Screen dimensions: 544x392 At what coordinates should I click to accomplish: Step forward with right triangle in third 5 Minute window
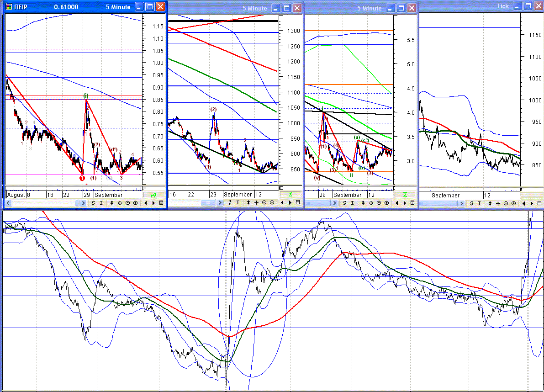click(405, 203)
